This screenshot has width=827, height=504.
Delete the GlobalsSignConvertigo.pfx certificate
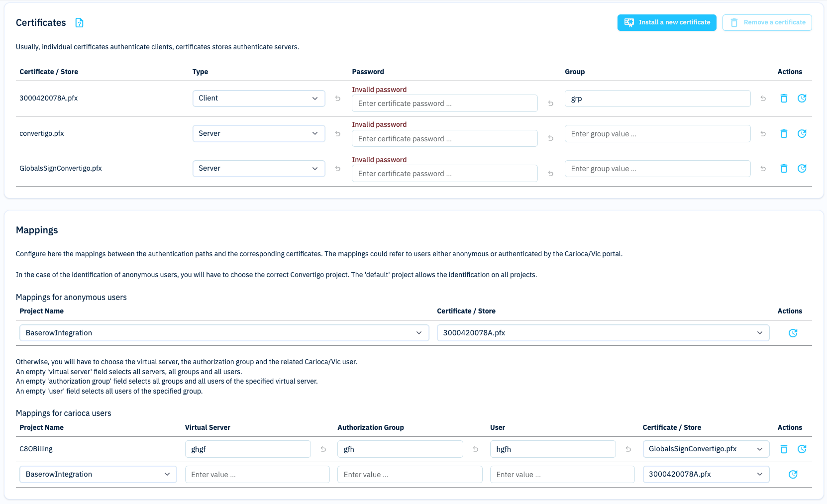pos(784,169)
